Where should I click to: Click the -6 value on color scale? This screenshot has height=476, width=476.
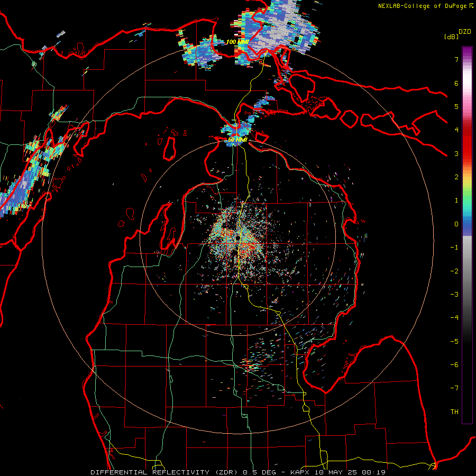[454, 365]
